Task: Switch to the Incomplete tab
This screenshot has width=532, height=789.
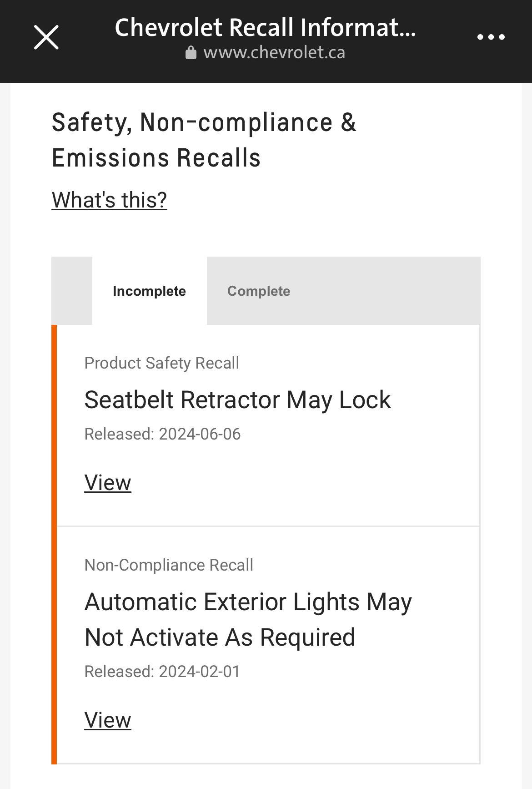Action: point(149,291)
